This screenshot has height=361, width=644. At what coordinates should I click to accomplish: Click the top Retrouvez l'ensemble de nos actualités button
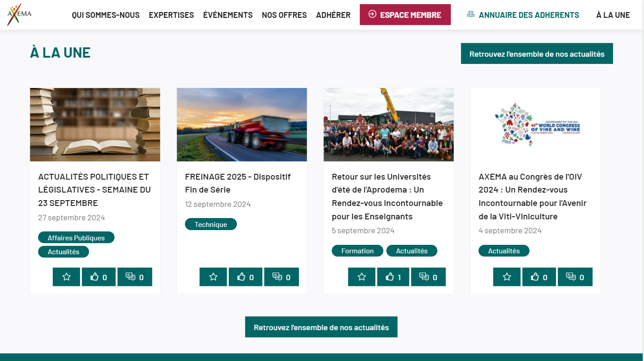537,54
